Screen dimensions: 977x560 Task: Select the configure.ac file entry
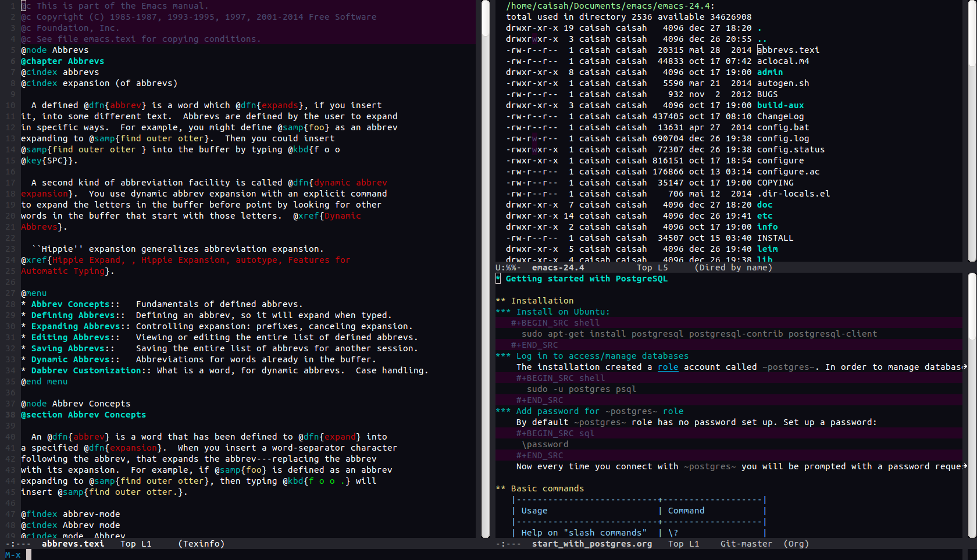[788, 172]
